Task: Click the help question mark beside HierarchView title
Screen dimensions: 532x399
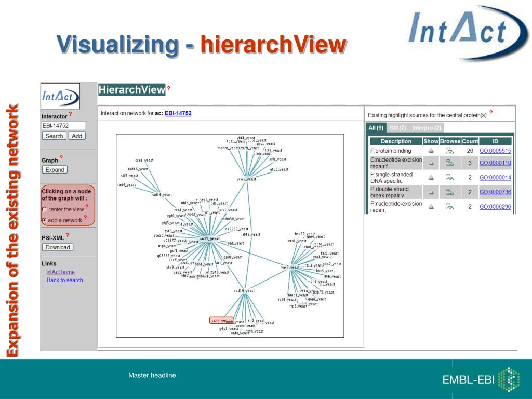Action: point(168,88)
